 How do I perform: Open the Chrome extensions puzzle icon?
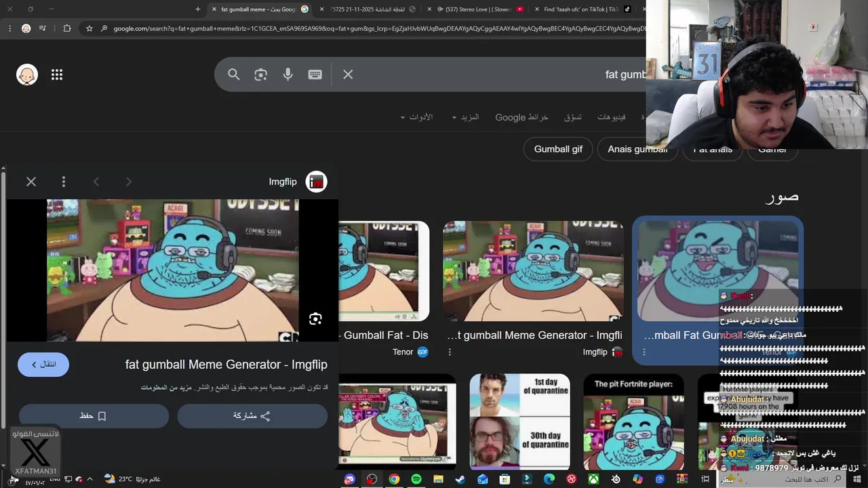coord(66,28)
